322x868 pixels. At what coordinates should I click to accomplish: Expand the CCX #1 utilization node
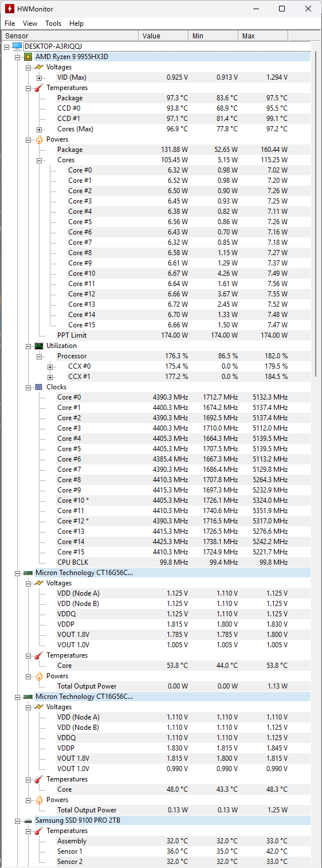(x=50, y=377)
